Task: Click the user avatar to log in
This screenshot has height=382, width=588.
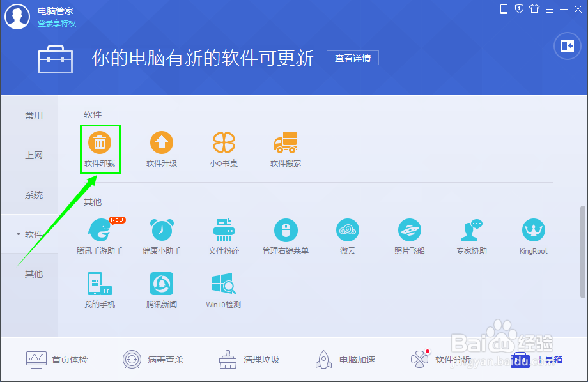Action: [x=17, y=17]
